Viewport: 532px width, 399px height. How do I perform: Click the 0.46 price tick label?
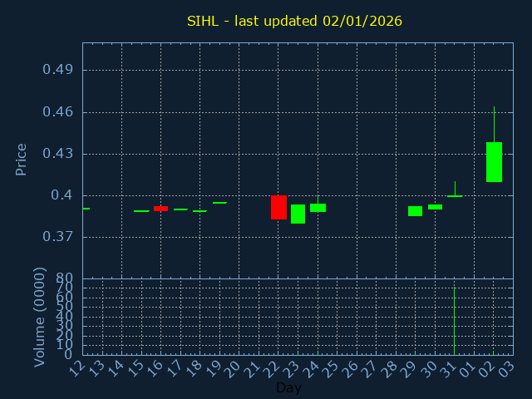[x=58, y=112]
